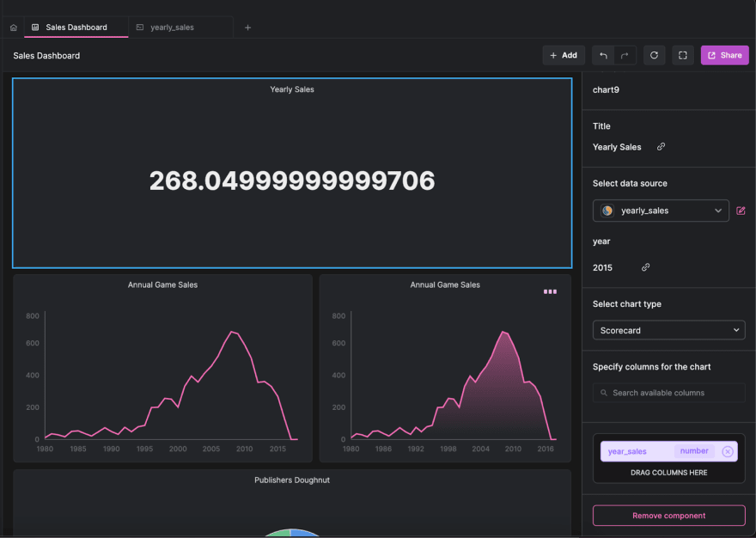Image resolution: width=756 pixels, height=538 pixels.
Task: Add a new tab with plus icon
Action: 247,28
